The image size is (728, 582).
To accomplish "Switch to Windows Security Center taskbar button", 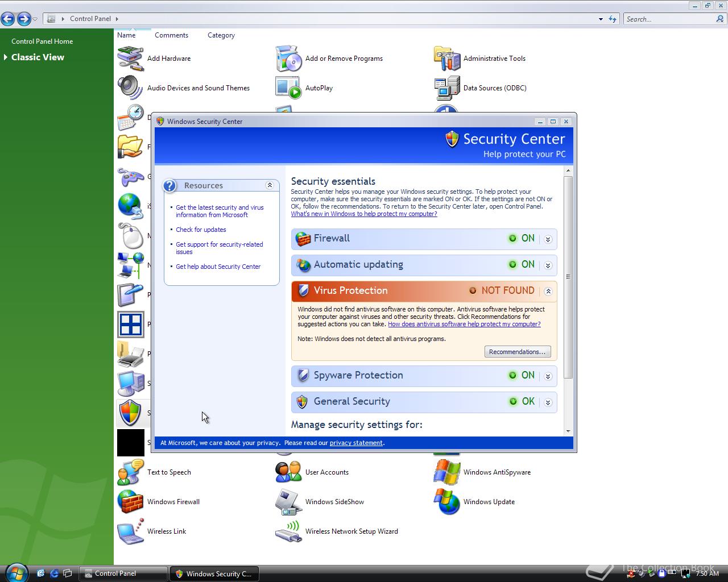I will click(x=214, y=573).
